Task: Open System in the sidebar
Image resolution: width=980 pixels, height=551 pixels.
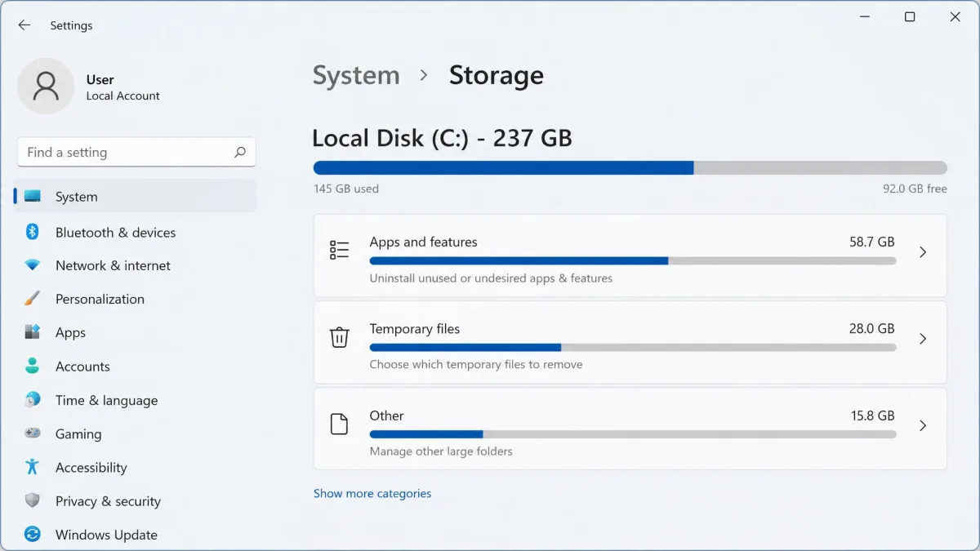Action: pyautogui.click(x=136, y=197)
